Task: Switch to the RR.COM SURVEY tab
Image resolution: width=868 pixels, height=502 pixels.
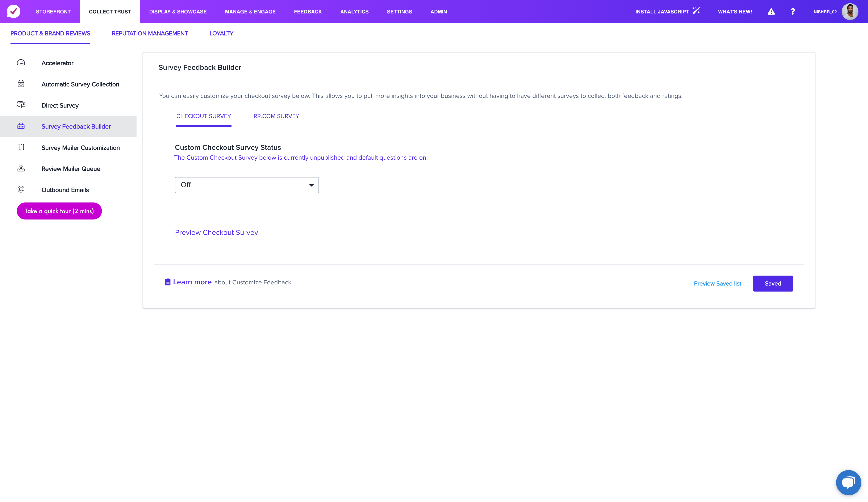Action: [x=276, y=116]
